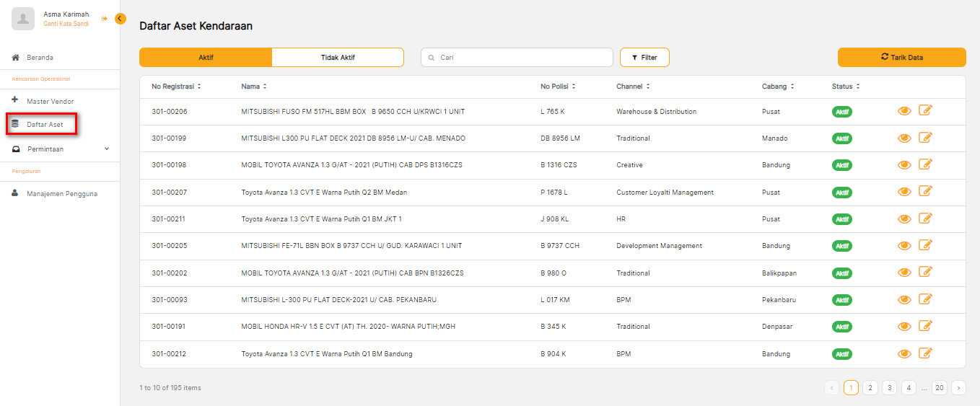The width and height of the screenshot is (980, 406).
Task: Click the logout icon beside the user name
Action: 105,19
